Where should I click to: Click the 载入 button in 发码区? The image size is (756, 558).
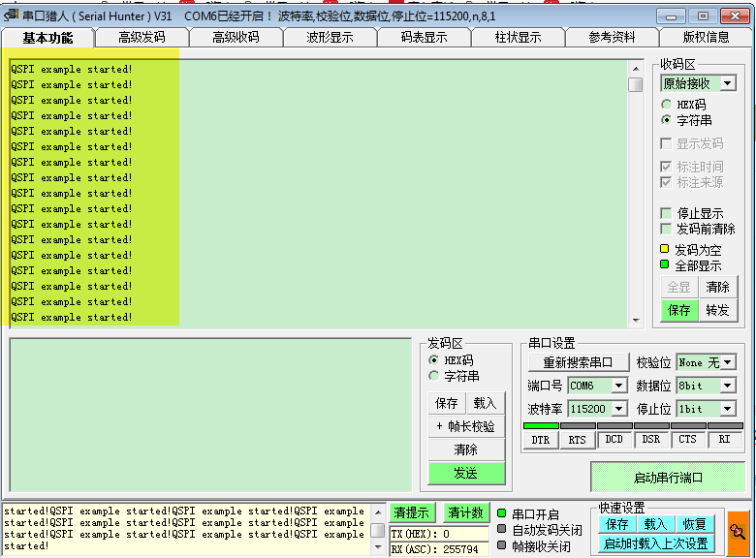(485, 403)
